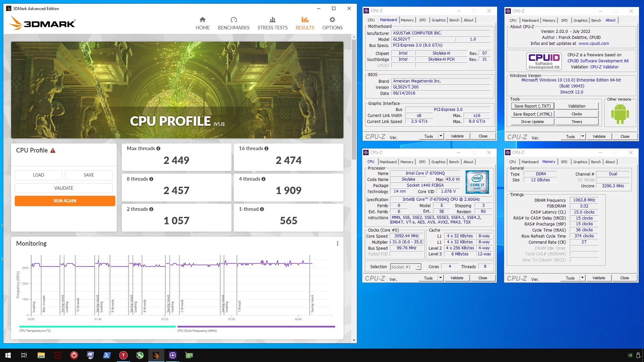Open the BENCHMARKS section in 3DMark

click(233, 23)
